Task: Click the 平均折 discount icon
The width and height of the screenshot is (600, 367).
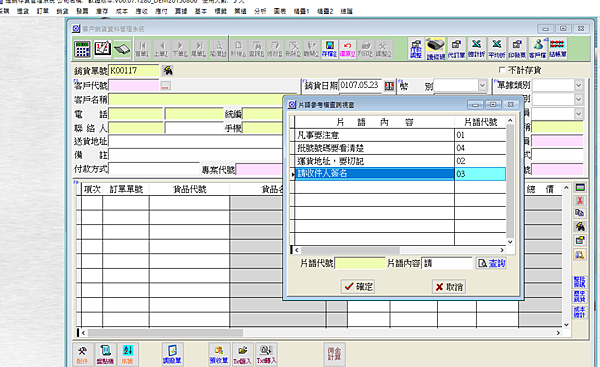Action: pyautogui.click(x=497, y=49)
